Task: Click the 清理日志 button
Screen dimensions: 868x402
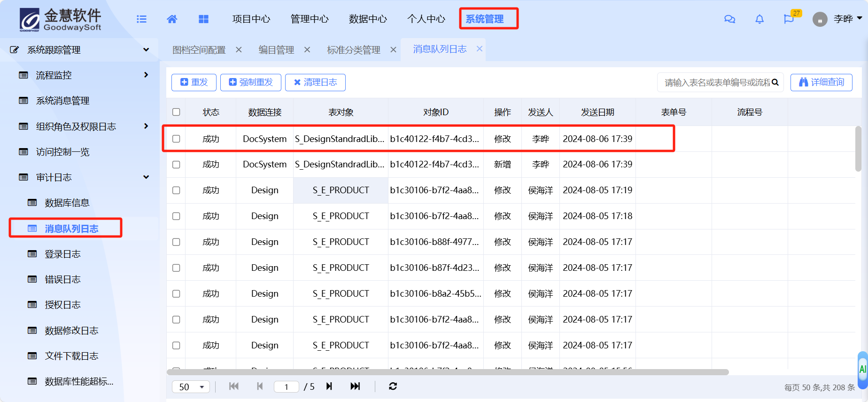Action: tap(315, 82)
